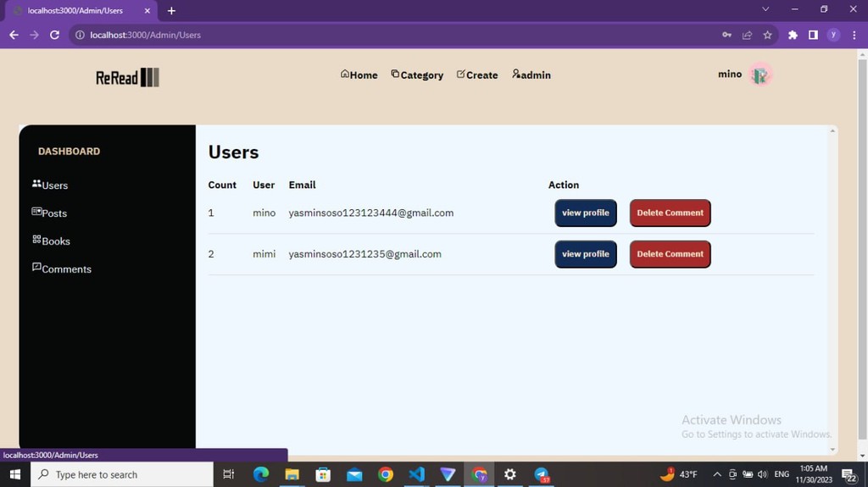The width and height of the screenshot is (868, 487).
Task: Open Comments in dashboard sidebar
Action: click(x=61, y=268)
